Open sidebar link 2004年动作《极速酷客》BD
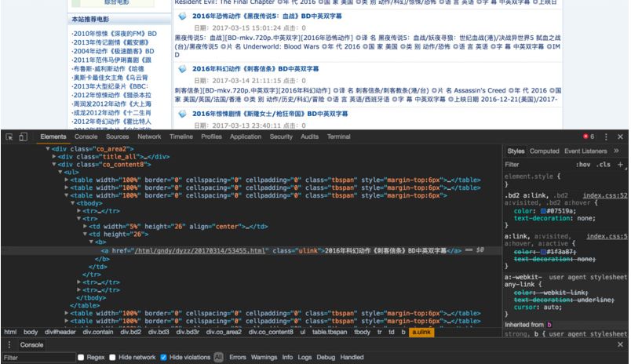The height and width of the screenshot is (364, 631). (113, 51)
